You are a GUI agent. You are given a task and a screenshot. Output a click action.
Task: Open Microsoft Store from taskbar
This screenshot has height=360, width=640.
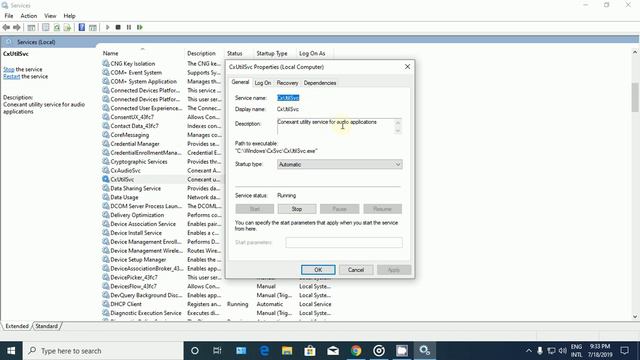[x=310, y=351]
